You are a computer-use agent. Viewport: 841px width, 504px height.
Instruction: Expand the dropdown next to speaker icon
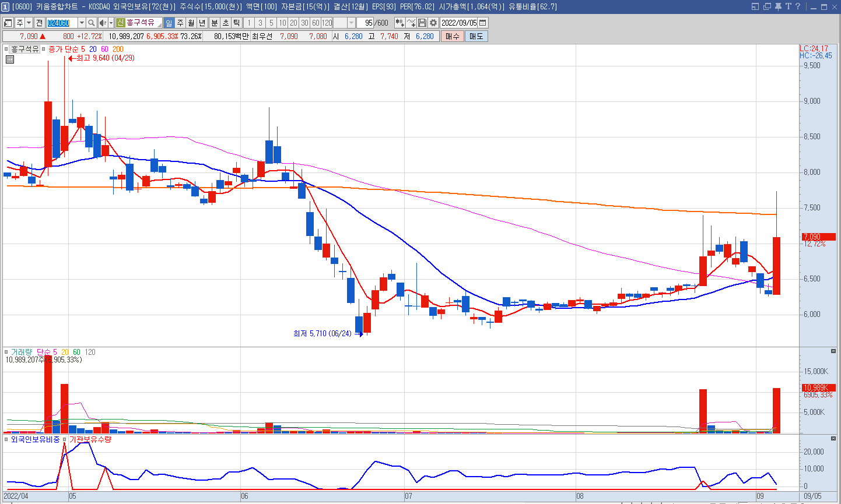coord(111,23)
